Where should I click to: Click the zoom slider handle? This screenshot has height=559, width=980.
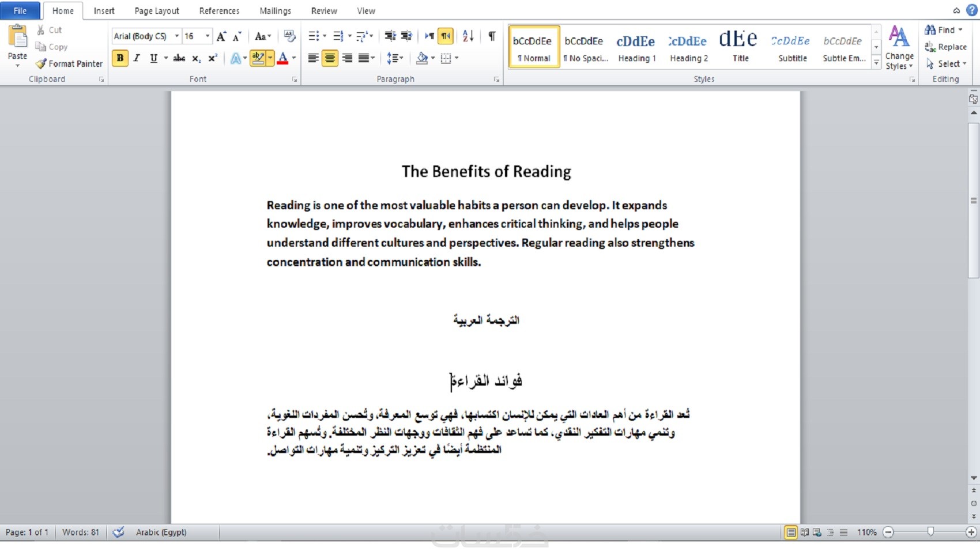930,532
